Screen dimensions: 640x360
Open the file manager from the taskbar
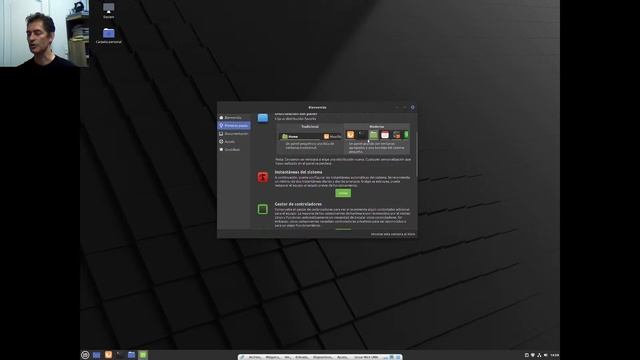(x=131, y=355)
